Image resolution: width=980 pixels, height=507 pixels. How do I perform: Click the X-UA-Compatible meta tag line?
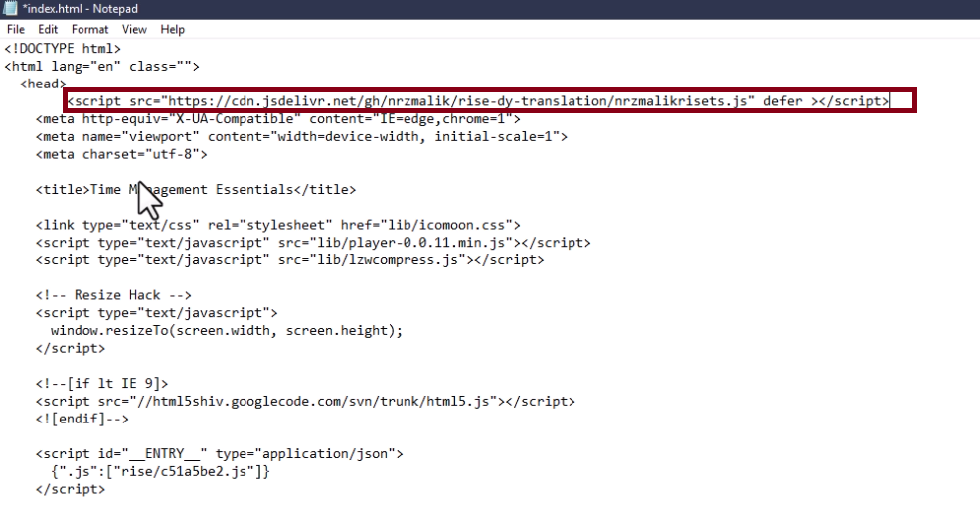[x=278, y=119]
